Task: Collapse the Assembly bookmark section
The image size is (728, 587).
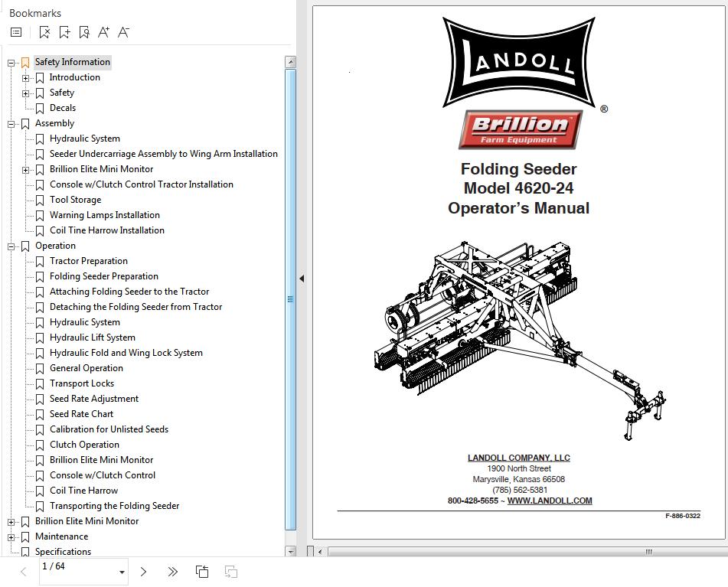Action: [11, 124]
